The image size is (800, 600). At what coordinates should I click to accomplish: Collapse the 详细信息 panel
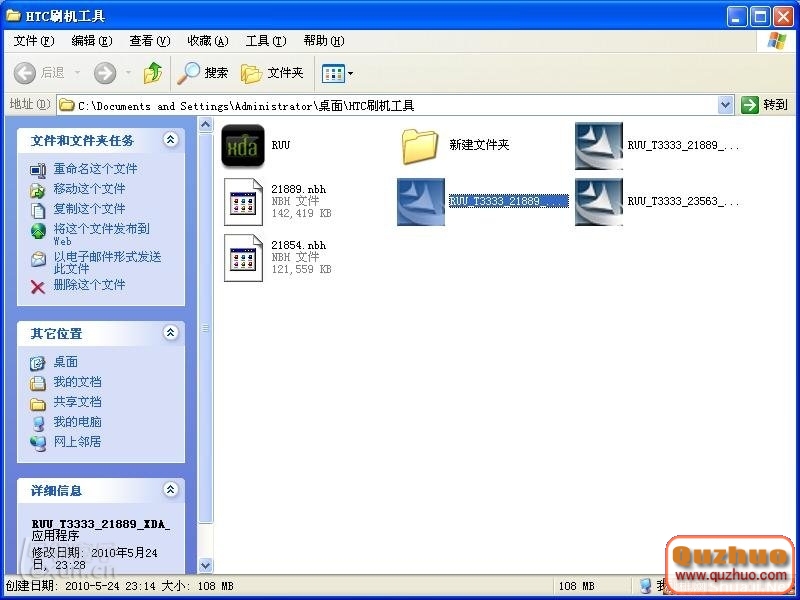[x=170, y=490]
